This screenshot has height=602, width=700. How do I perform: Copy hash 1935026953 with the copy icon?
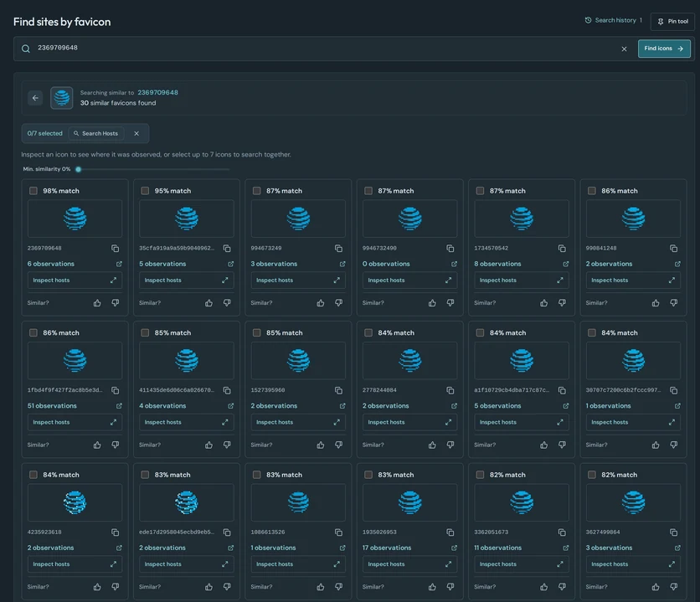pyautogui.click(x=450, y=533)
